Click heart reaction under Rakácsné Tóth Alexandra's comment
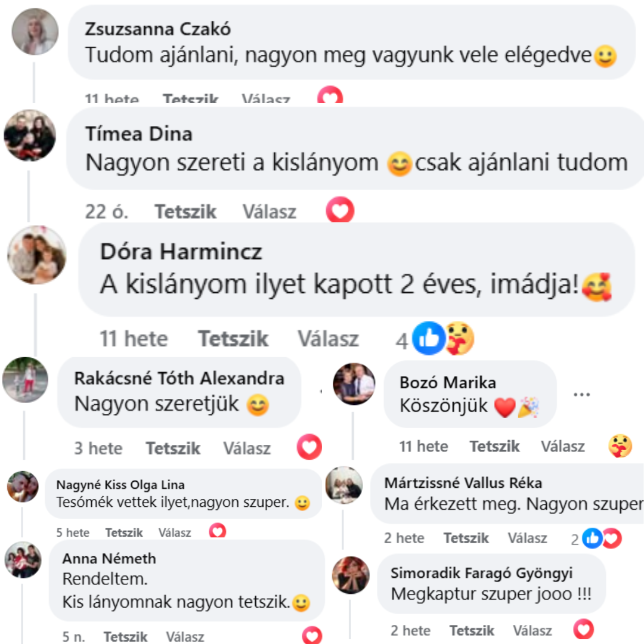 309,447
